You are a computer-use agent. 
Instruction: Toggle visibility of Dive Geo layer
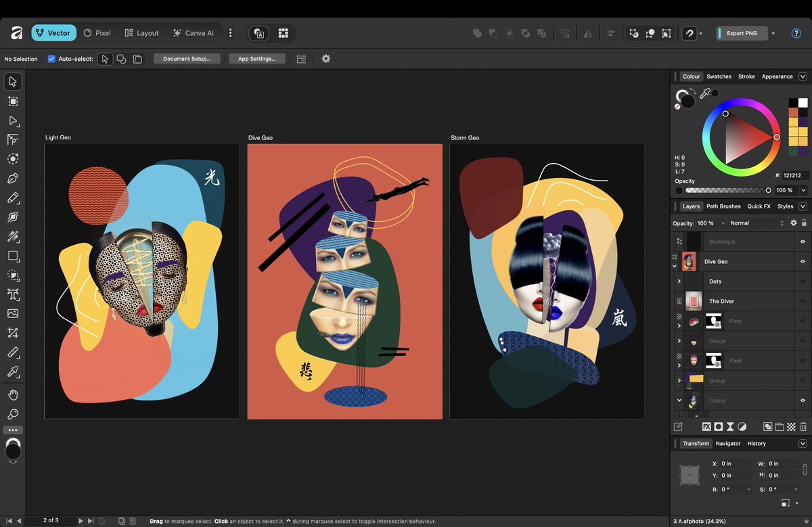pyautogui.click(x=803, y=261)
